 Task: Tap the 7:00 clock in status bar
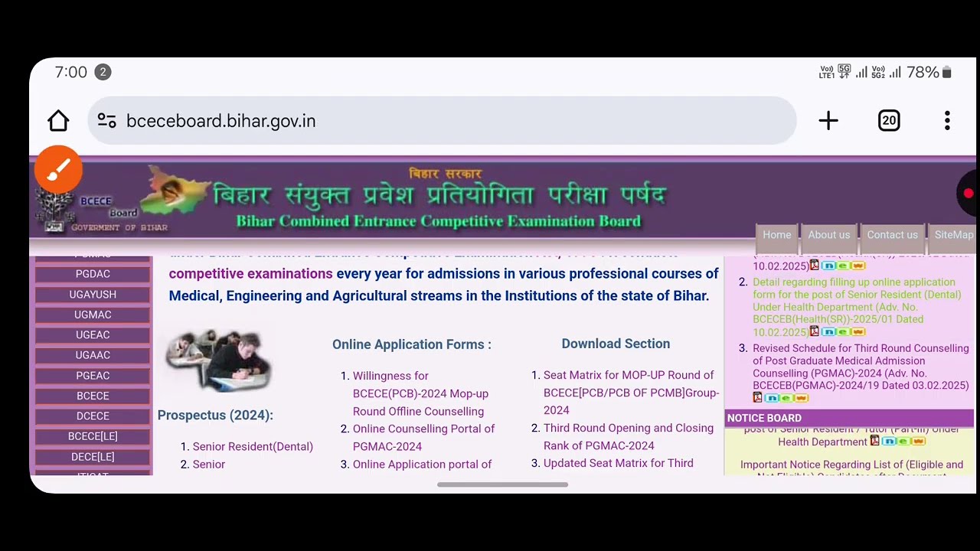[71, 72]
